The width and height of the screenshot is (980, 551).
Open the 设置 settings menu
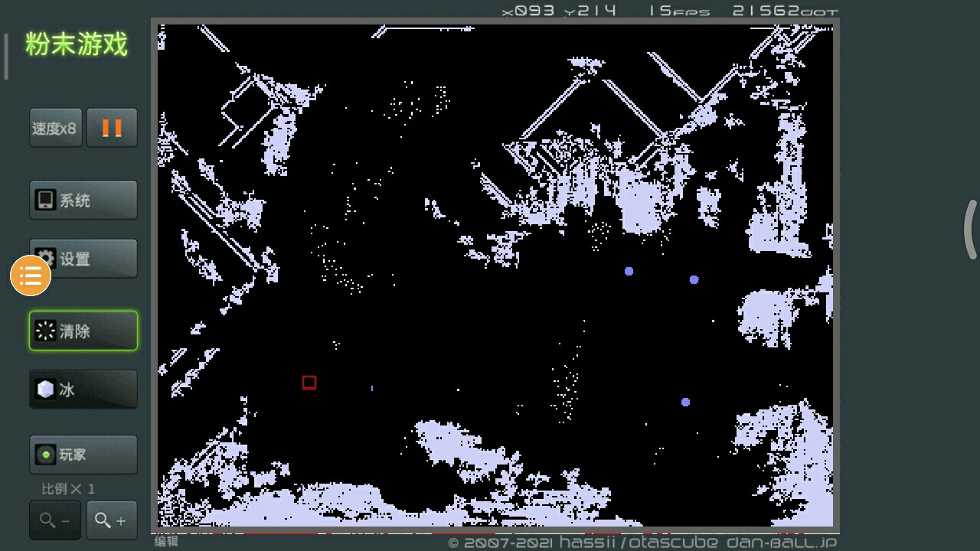(83, 259)
